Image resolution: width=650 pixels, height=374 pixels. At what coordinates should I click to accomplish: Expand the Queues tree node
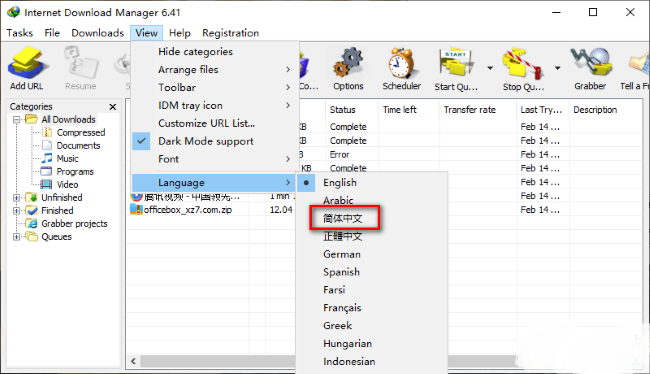16,237
